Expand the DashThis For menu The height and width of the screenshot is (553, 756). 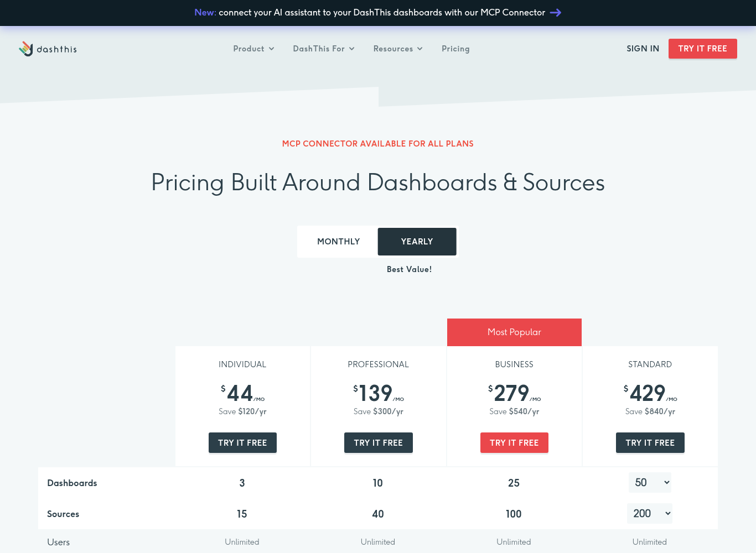324,49
